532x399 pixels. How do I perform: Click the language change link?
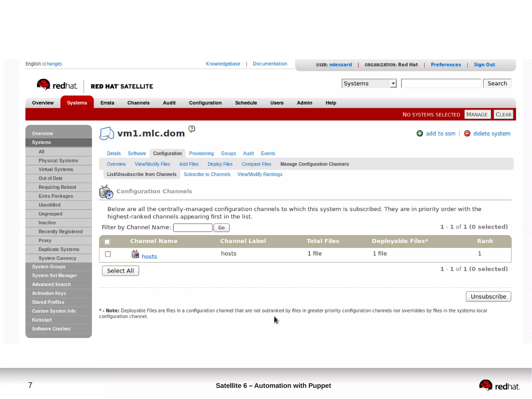click(x=52, y=64)
